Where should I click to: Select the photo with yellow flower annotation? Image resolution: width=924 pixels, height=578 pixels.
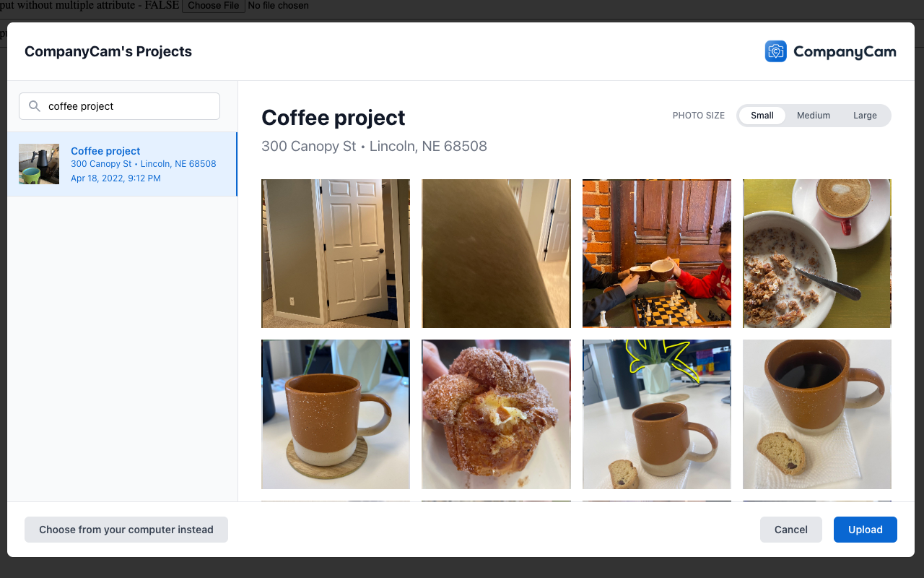pyautogui.click(x=656, y=414)
